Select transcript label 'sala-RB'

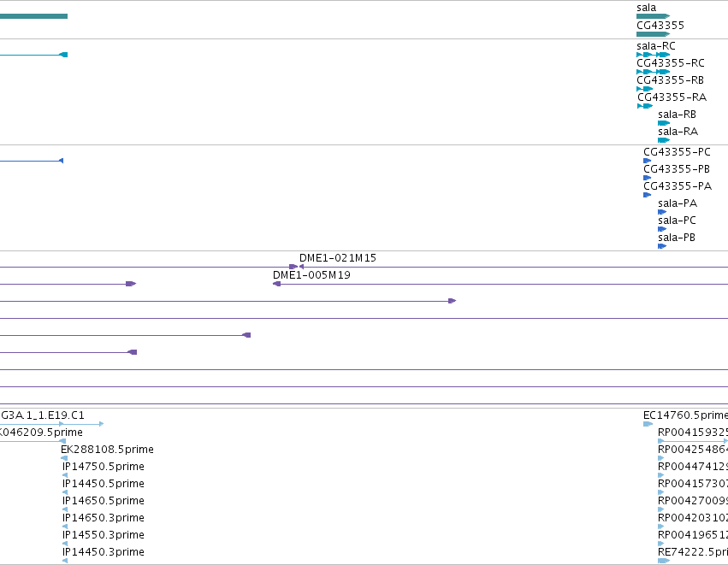pos(677,115)
